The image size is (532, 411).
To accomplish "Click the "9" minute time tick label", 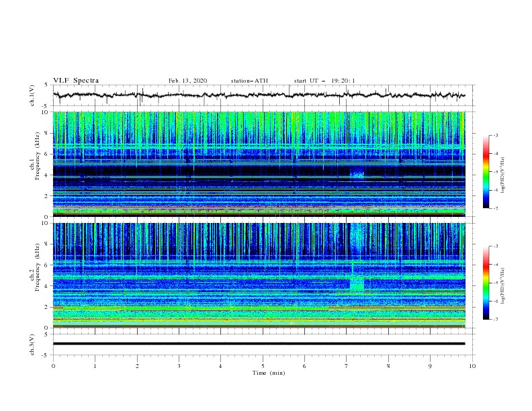I will pos(430,366).
